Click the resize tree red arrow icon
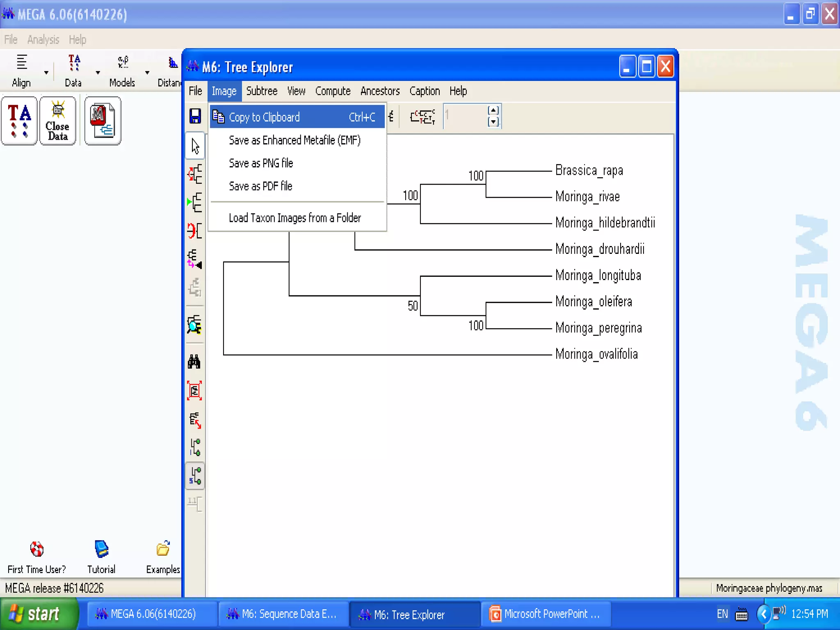This screenshot has height=630, width=840. click(195, 420)
